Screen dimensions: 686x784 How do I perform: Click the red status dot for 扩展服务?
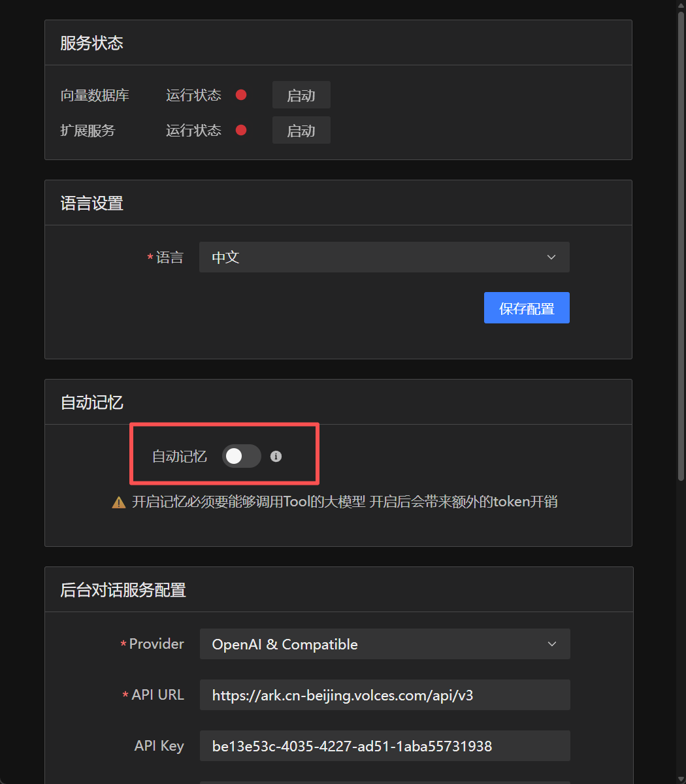241,131
